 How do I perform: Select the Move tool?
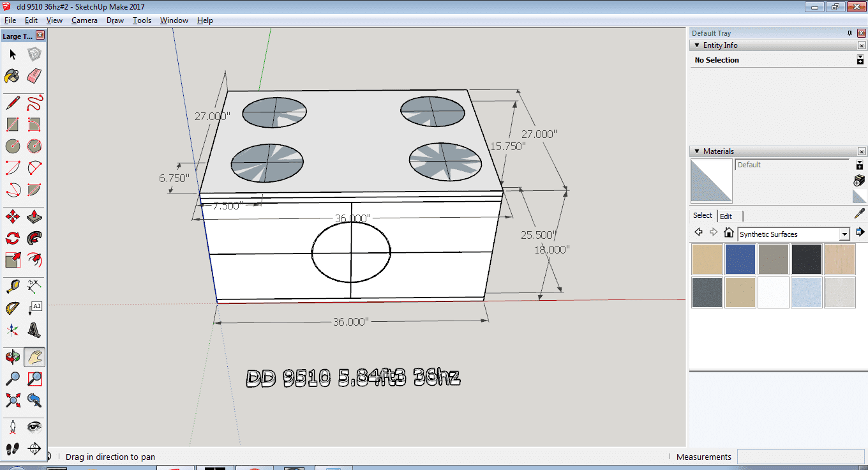13,216
